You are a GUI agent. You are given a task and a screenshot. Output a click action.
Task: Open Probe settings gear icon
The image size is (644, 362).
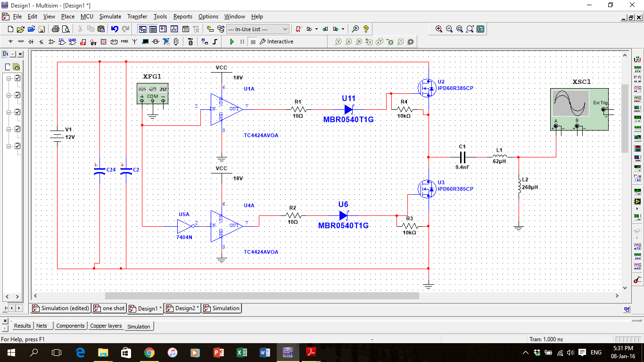click(x=411, y=41)
